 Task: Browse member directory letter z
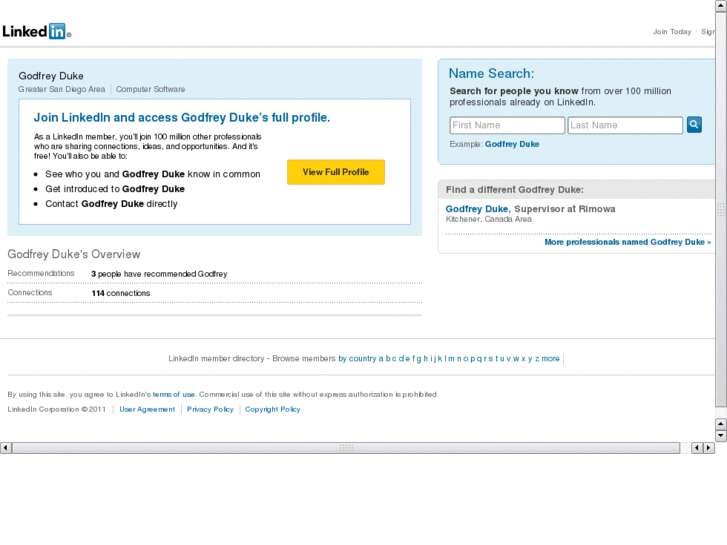click(537, 359)
